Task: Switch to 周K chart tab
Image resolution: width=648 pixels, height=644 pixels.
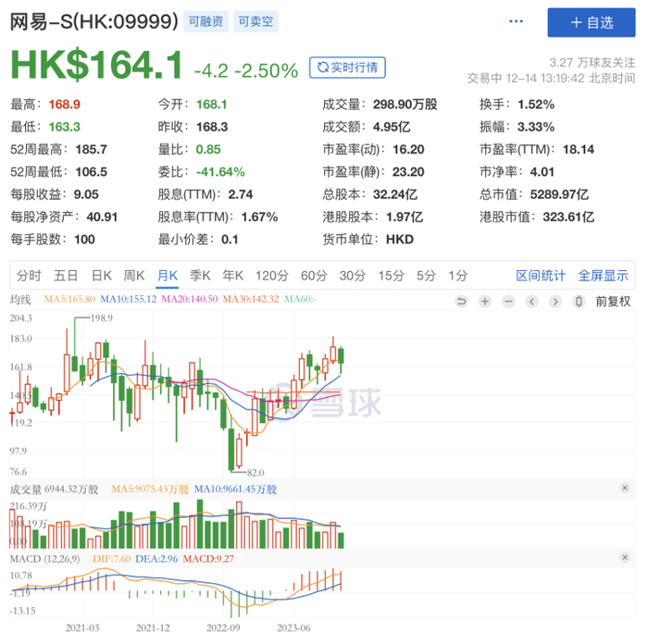Action: pos(134,275)
